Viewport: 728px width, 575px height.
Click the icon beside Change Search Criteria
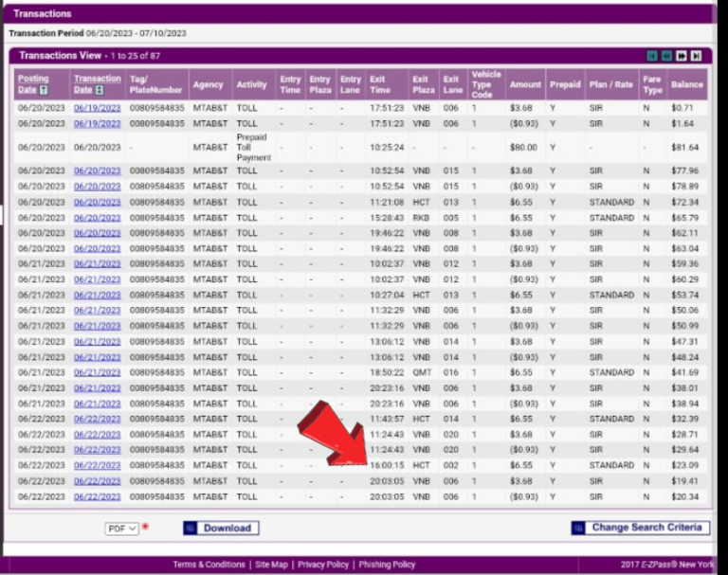coord(579,528)
